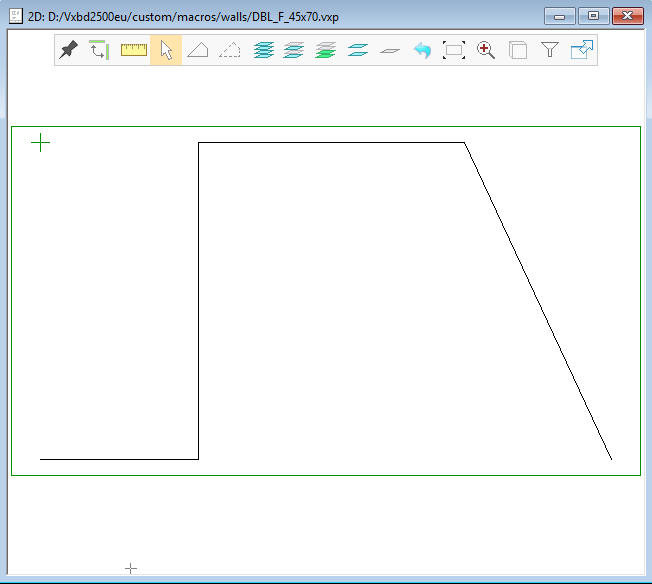Screen dimensions: 652x584
Task: Click the green highlighted layers stack icon
Action: [x=326, y=50]
